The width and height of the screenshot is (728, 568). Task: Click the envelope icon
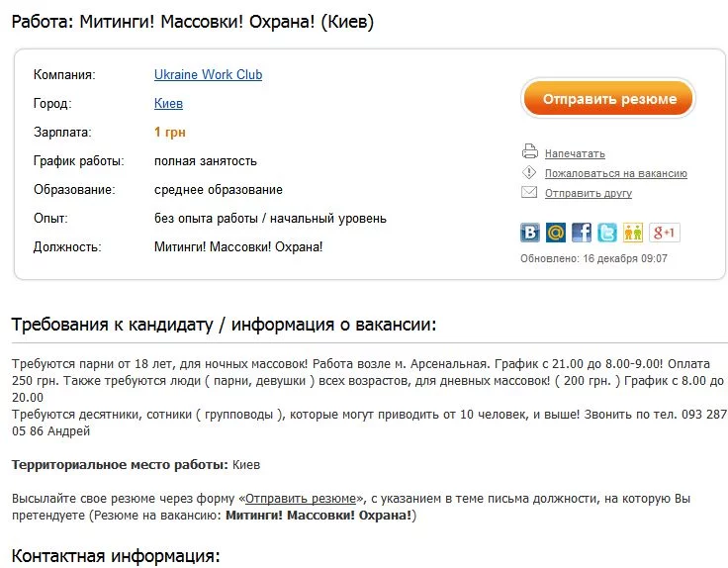529,192
